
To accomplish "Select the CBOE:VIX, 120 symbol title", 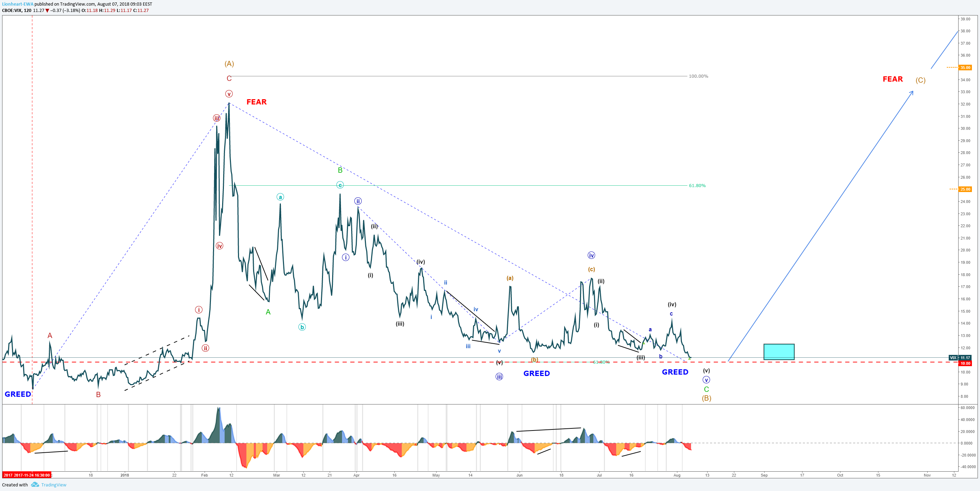I will click(17, 11).
